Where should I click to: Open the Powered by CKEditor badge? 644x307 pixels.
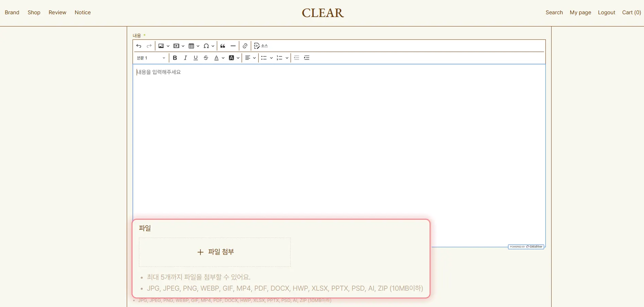click(x=526, y=247)
